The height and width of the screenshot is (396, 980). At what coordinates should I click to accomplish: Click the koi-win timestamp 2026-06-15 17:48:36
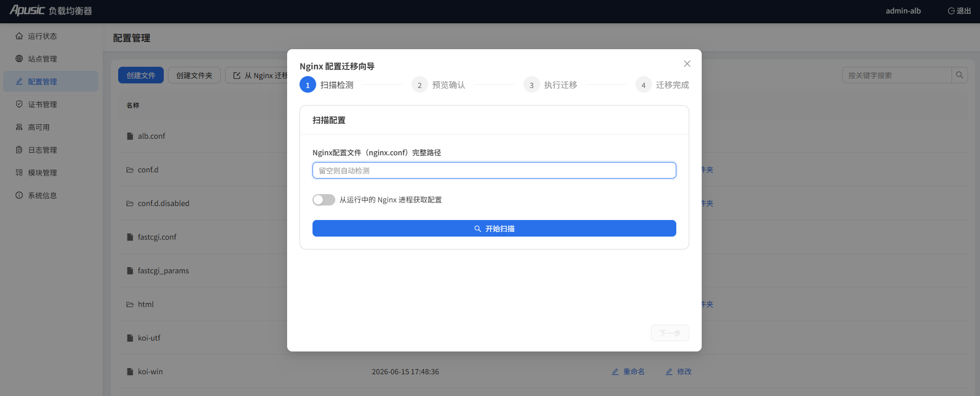pyautogui.click(x=405, y=372)
